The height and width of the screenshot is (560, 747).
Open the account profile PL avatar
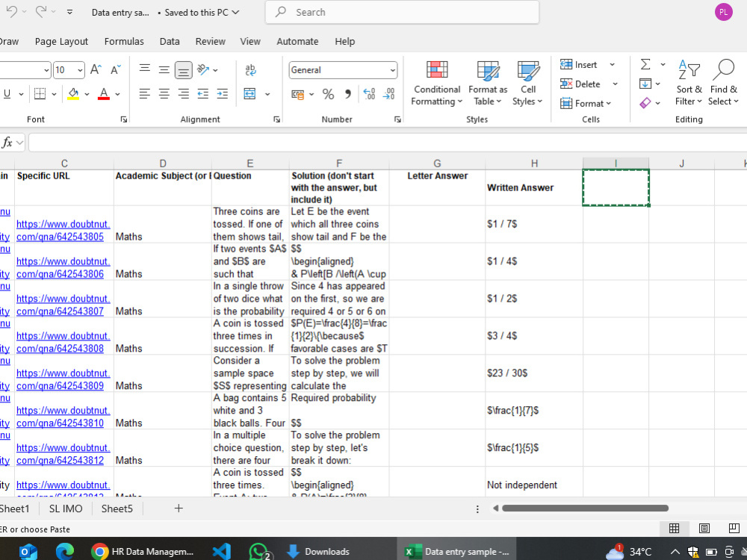(723, 13)
